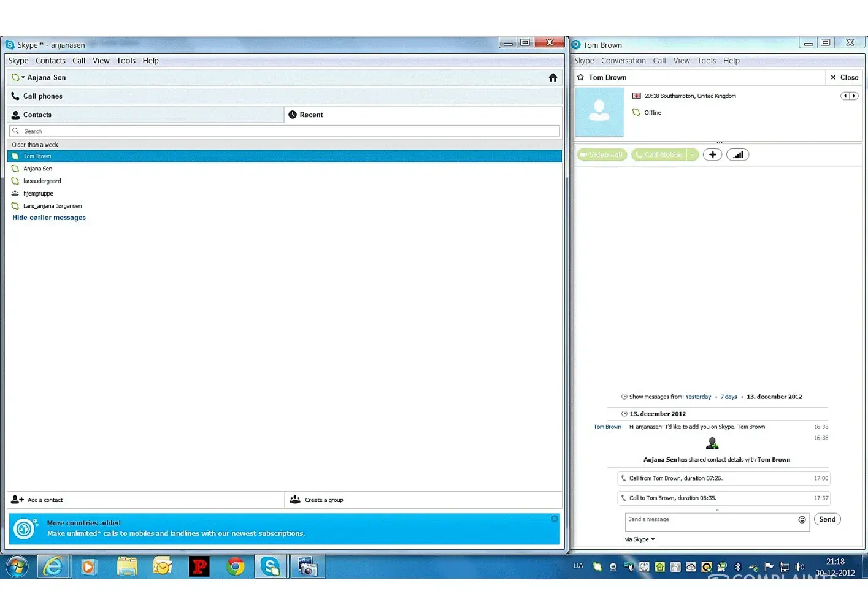Click Hide earlier messages link
The width and height of the screenshot is (868, 613).
click(49, 218)
